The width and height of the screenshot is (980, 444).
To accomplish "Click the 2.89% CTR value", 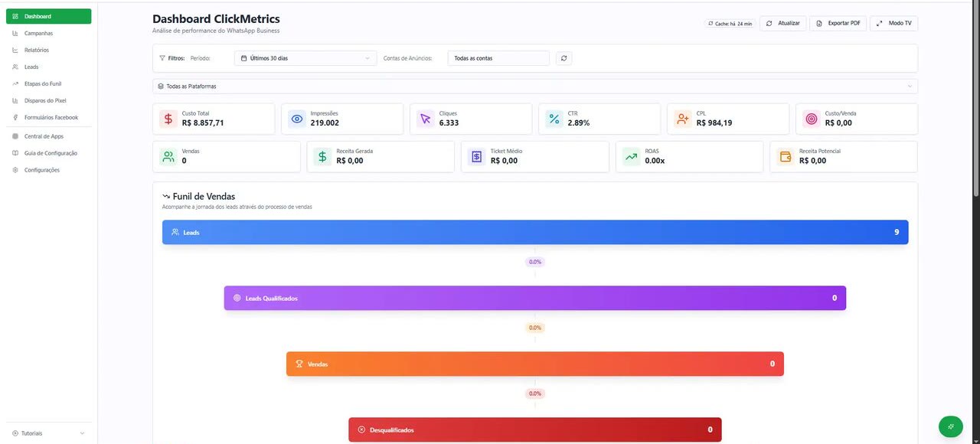I will pyautogui.click(x=579, y=123).
